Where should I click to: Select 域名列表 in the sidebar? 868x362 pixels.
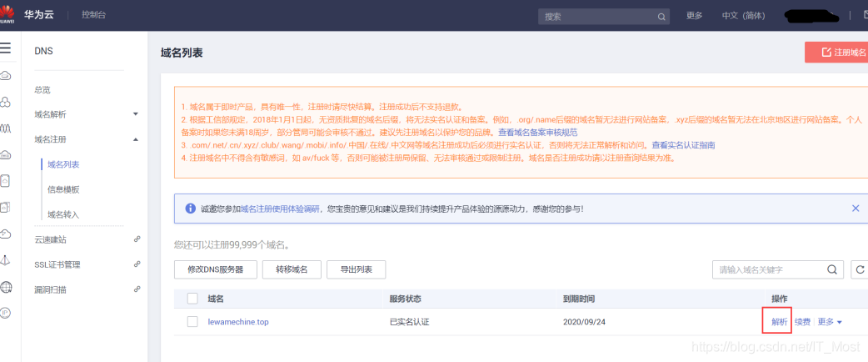click(63, 164)
